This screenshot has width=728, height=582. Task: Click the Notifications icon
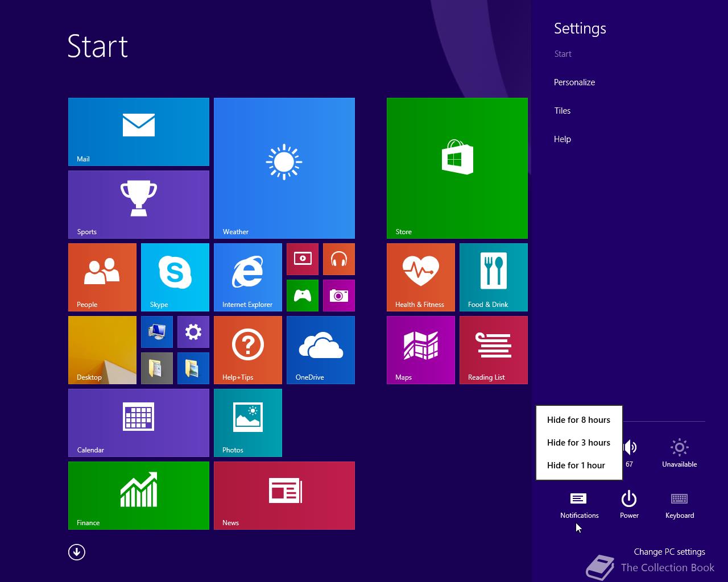[579, 505]
